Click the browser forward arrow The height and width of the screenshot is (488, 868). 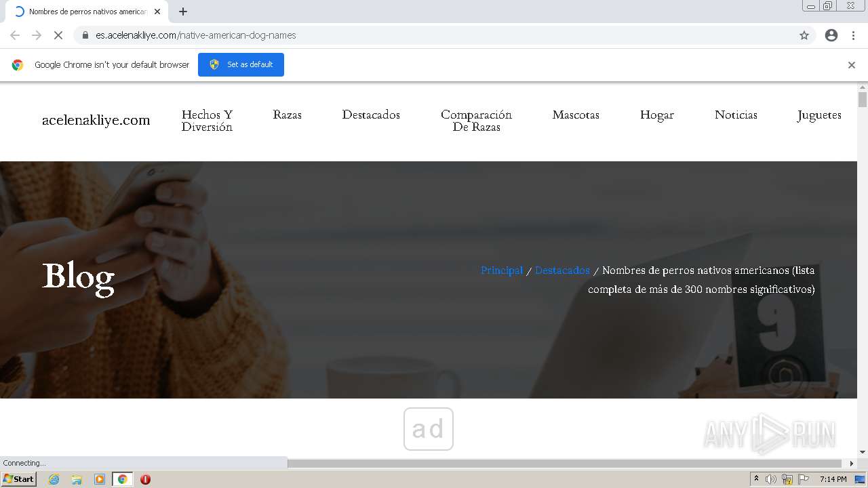tap(37, 35)
